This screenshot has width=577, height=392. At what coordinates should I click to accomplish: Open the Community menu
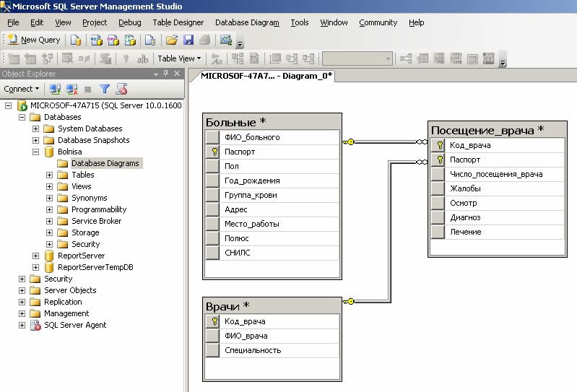(378, 23)
